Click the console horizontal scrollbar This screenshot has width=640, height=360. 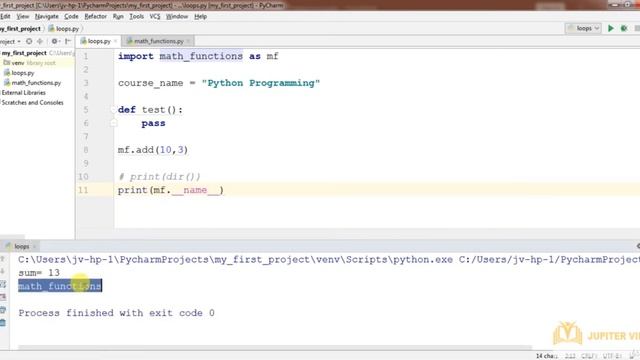click(275, 347)
